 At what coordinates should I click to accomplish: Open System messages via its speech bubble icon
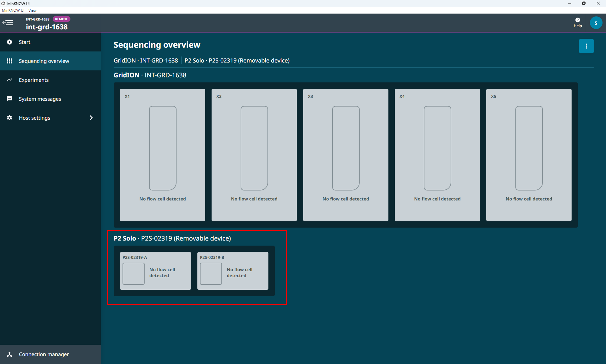(x=9, y=99)
